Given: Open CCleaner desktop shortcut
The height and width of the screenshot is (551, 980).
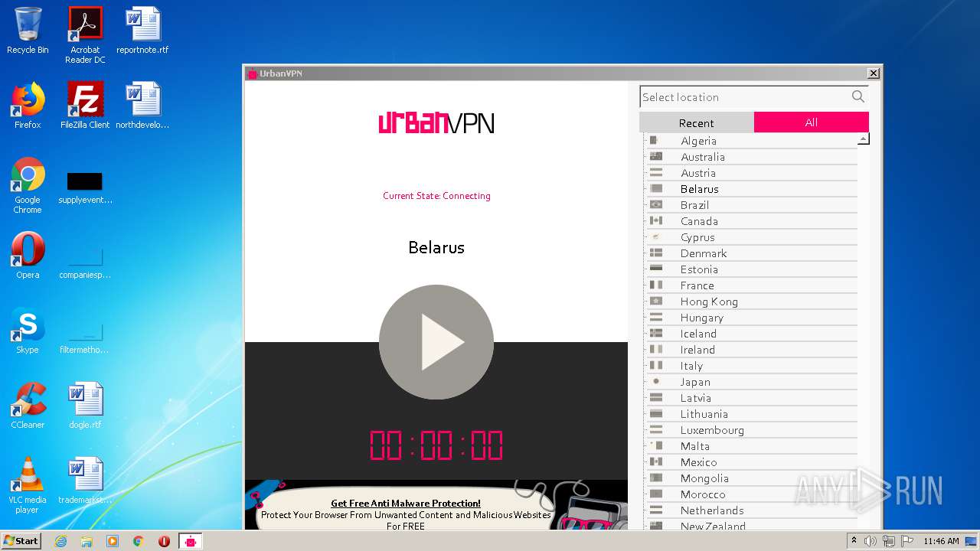Looking at the screenshot, I should 28,406.
